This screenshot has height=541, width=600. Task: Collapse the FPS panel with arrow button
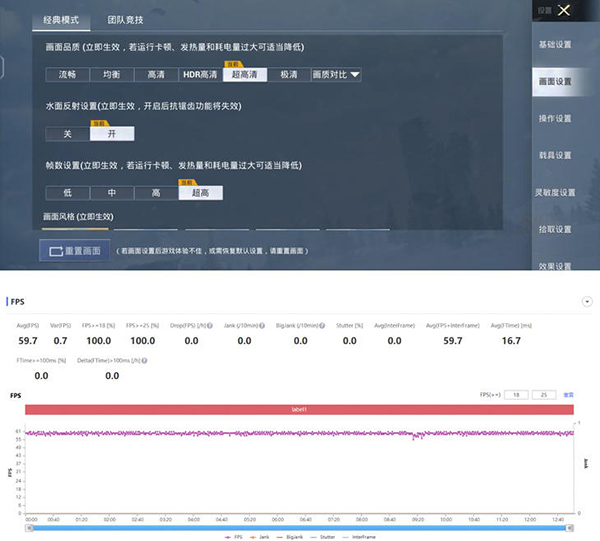coord(586,301)
